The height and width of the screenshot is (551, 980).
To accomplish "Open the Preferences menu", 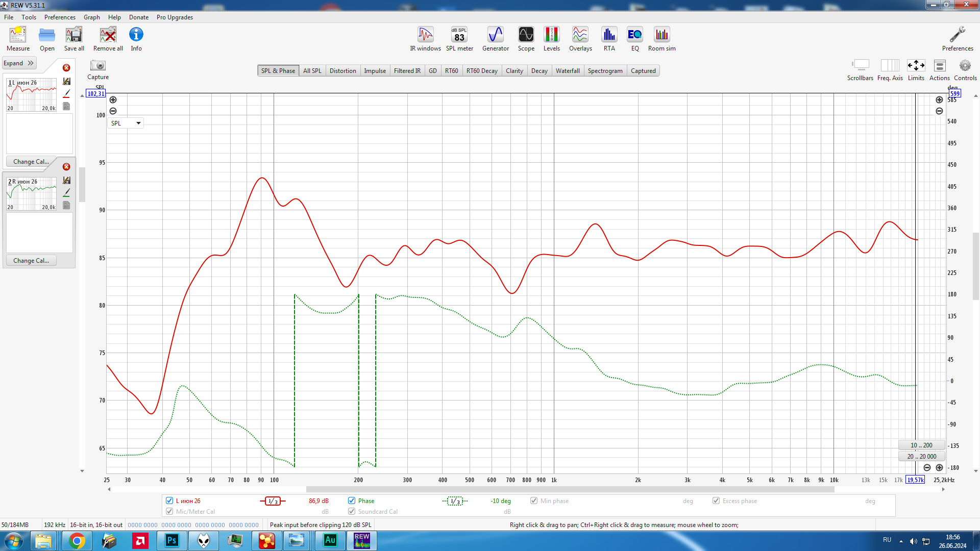I will [60, 17].
